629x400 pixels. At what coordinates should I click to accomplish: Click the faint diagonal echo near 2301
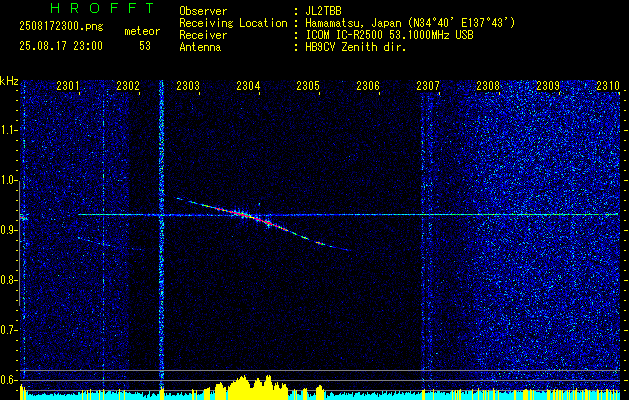(109, 244)
